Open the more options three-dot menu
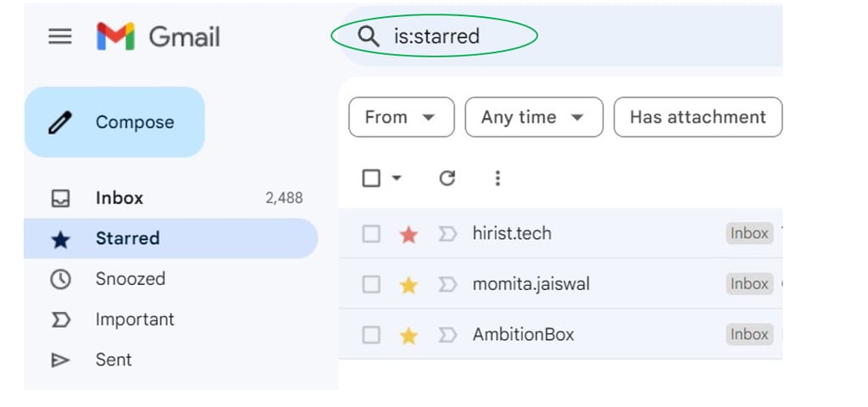This screenshot has height=407, width=868. [498, 178]
